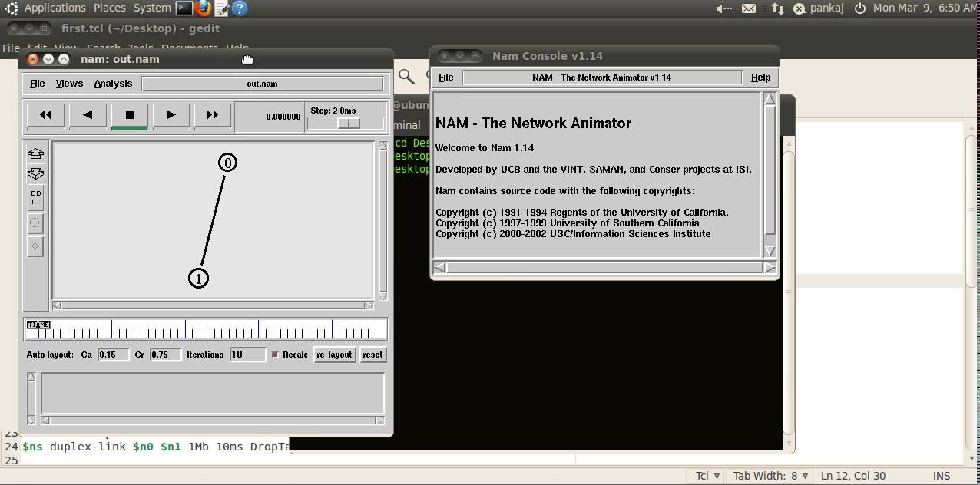Click node 0 in the network view
Viewport: 980px width, 485px height.
(x=227, y=163)
